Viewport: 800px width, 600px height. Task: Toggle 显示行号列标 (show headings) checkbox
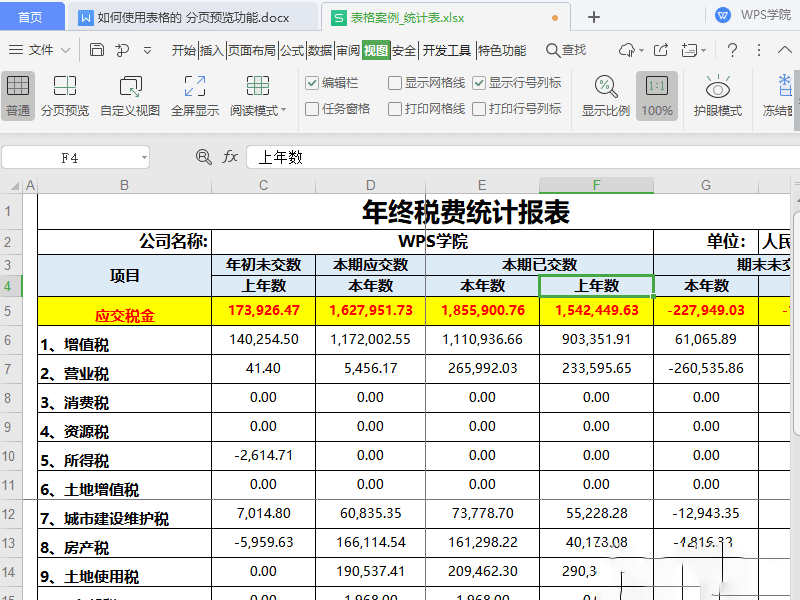tap(479, 83)
